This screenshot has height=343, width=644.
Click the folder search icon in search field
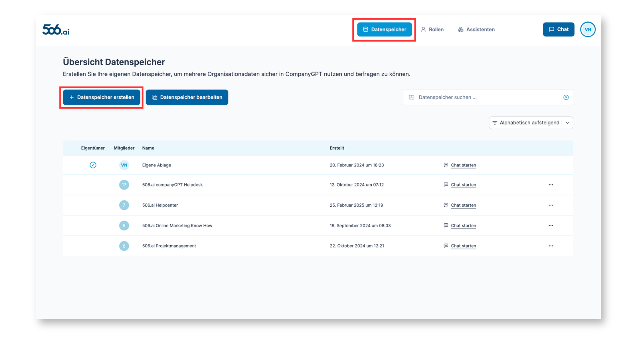[x=411, y=97]
